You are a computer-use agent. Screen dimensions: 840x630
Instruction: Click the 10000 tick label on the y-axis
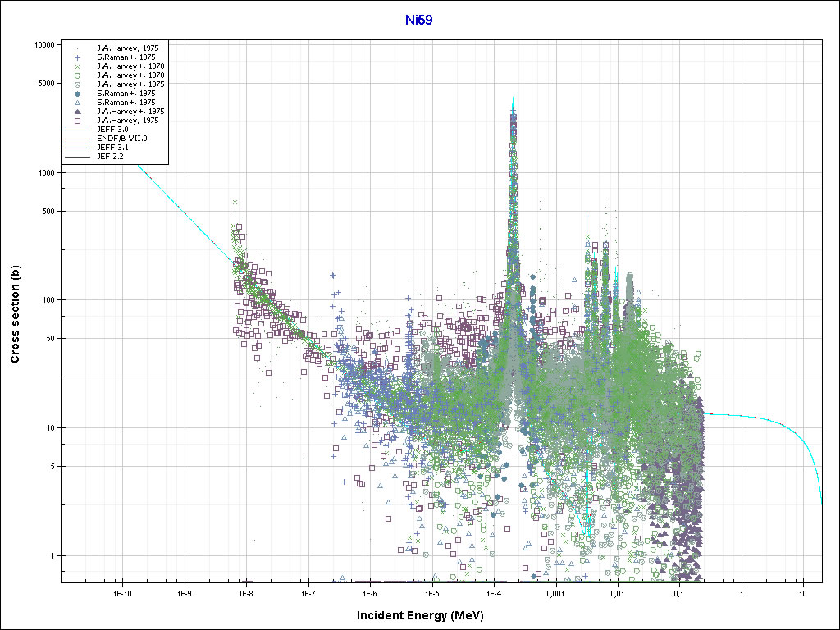[43, 45]
